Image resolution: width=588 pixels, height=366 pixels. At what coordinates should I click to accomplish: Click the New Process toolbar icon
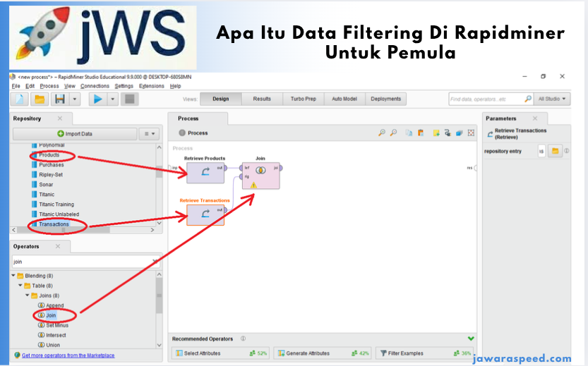pos(20,99)
